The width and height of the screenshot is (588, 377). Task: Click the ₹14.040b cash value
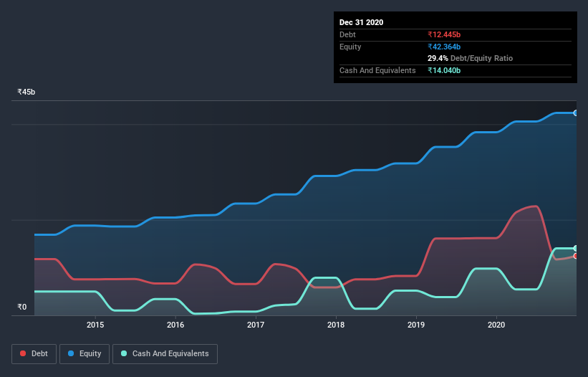click(444, 70)
